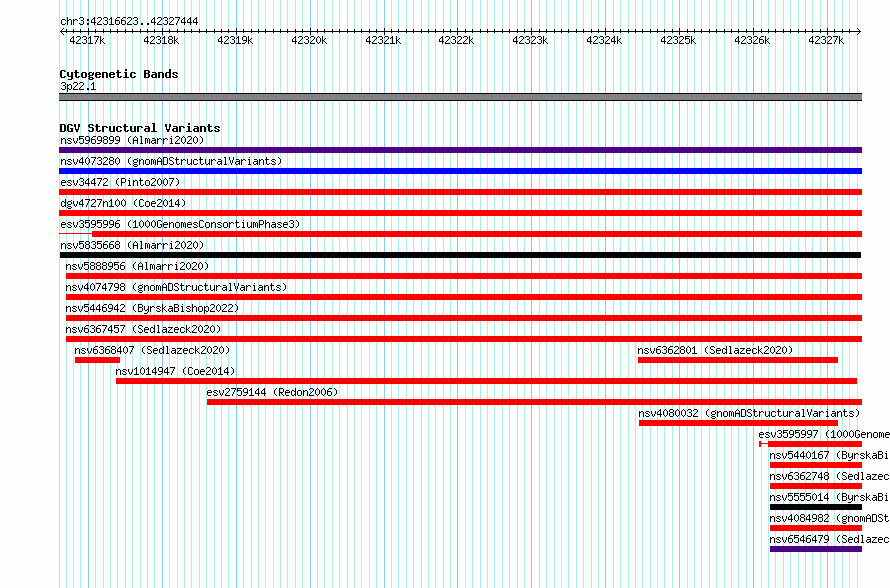Screen dimensions: 890x588
Task: Click nsv5888956 (Almarri2020) variant label
Action: [137, 266]
